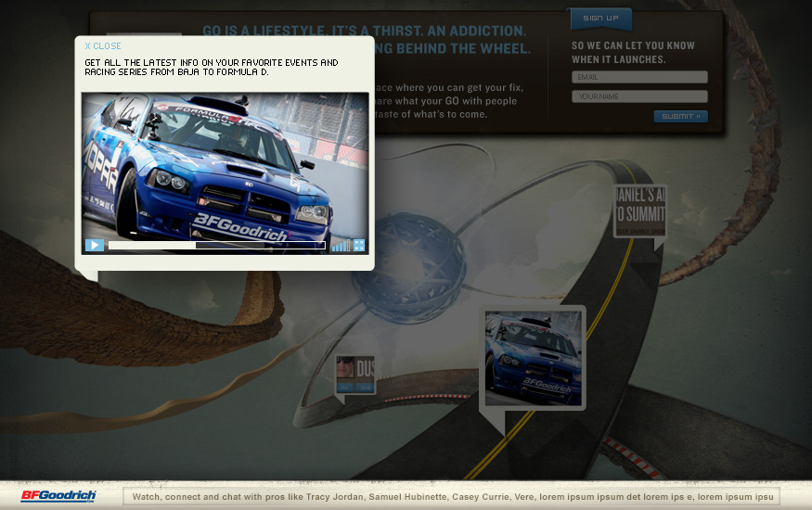The height and width of the screenshot is (510, 812).
Task: Submit the sign up form
Action: pos(680,117)
